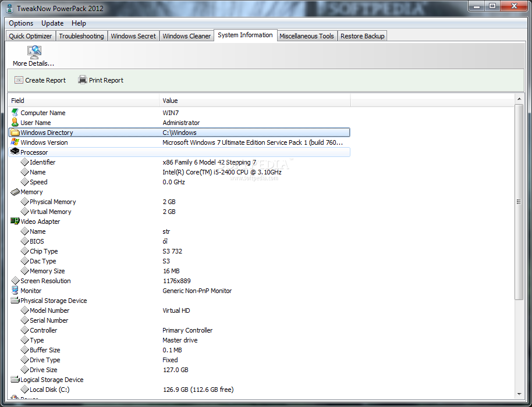Select the System Information tab
Viewport: 532px width, 407px height.
tap(245, 35)
